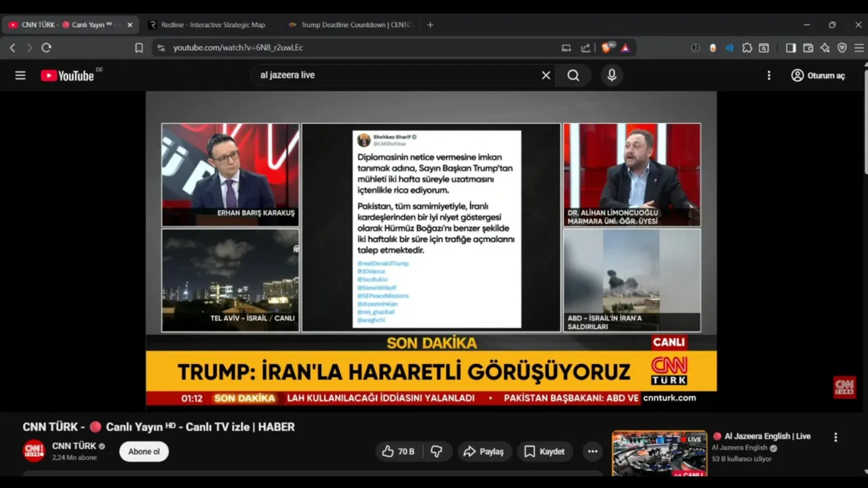This screenshot has height=488, width=868.
Task: Open YouTube settings three-dot menu
Action: [769, 75]
